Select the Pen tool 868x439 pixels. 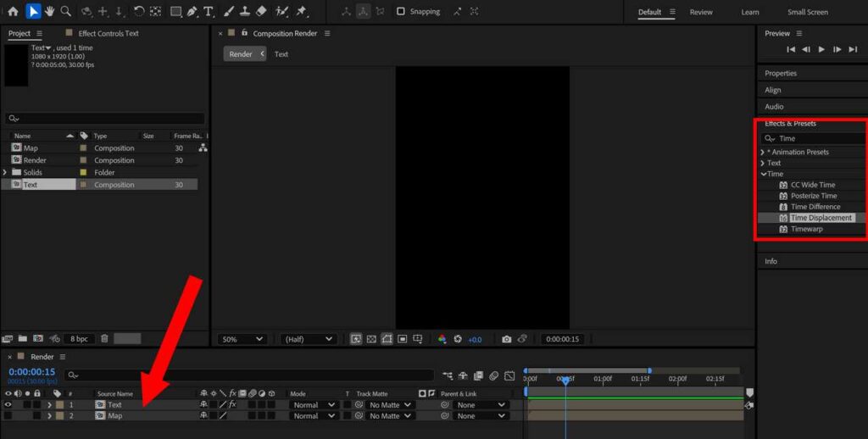192,11
